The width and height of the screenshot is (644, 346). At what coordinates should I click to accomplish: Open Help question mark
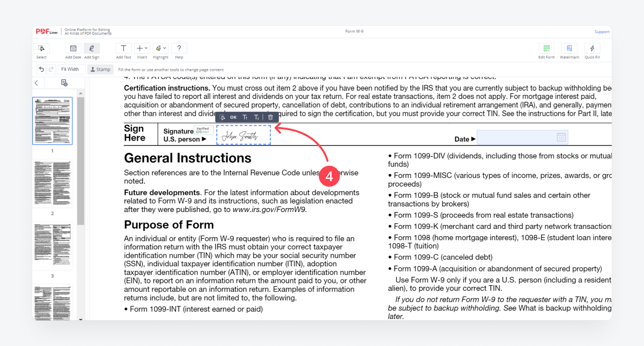click(x=179, y=48)
